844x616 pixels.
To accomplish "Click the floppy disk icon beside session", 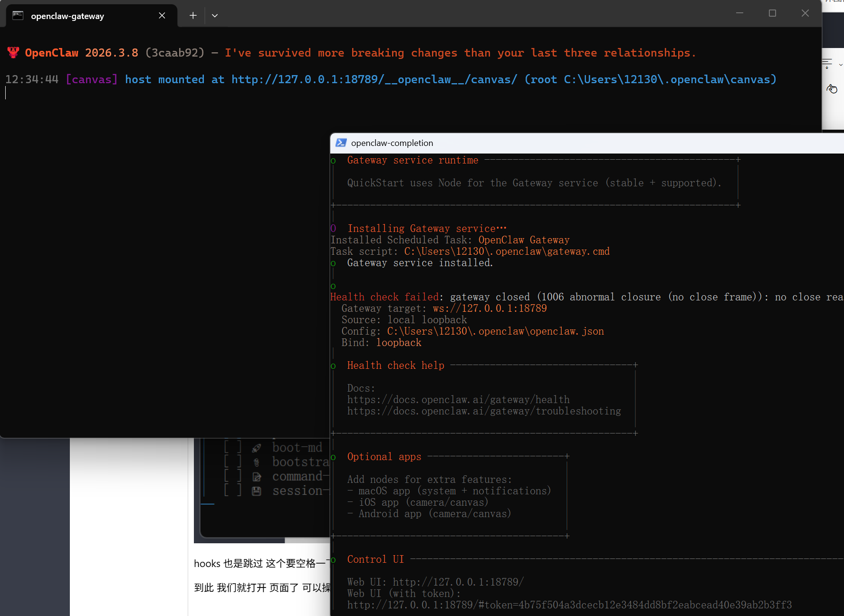I will click(x=257, y=491).
